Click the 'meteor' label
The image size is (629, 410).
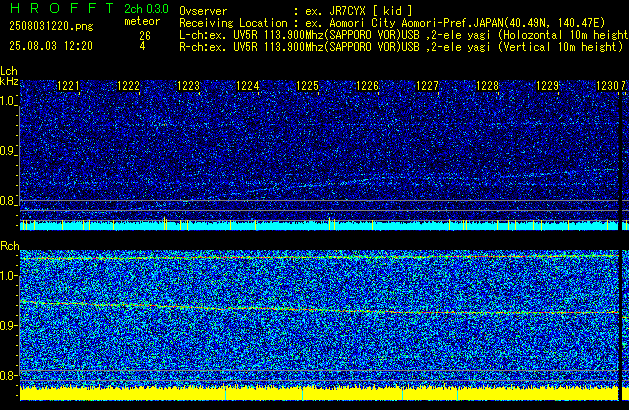[142, 21]
